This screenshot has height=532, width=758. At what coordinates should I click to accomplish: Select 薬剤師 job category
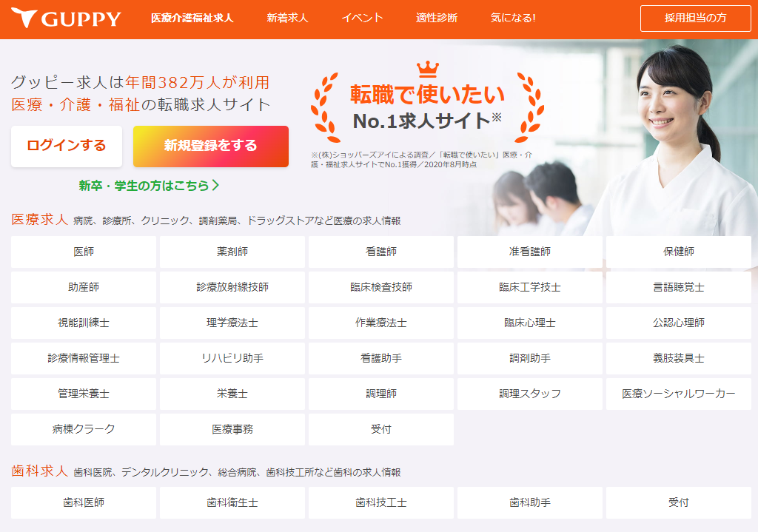coord(232,252)
